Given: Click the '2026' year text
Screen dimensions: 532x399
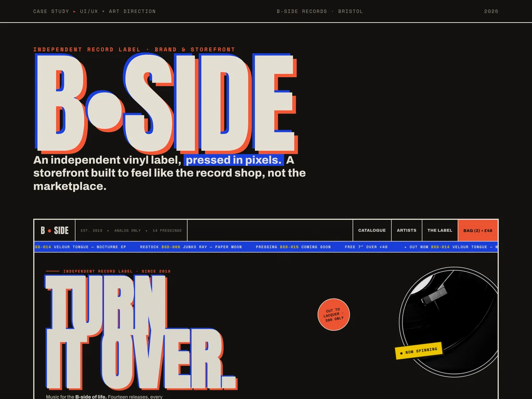Looking at the screenshot, I should pos(491,11).
